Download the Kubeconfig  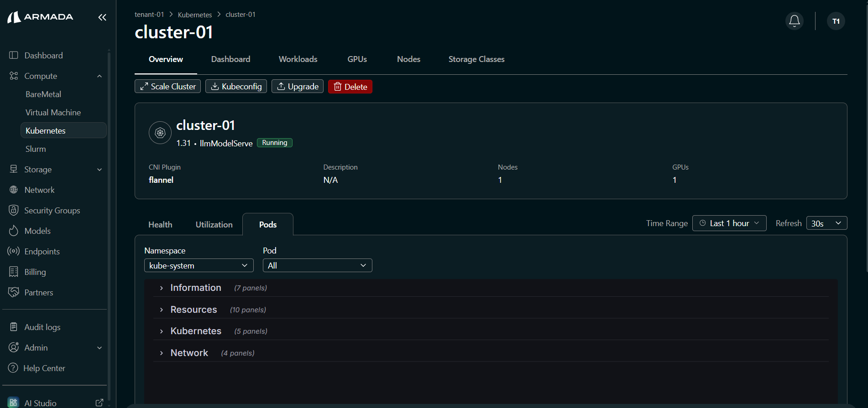coord(236,87)
